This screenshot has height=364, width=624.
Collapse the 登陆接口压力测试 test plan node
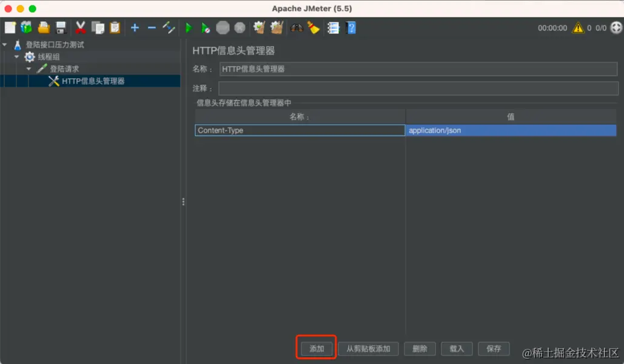(5, 45)
